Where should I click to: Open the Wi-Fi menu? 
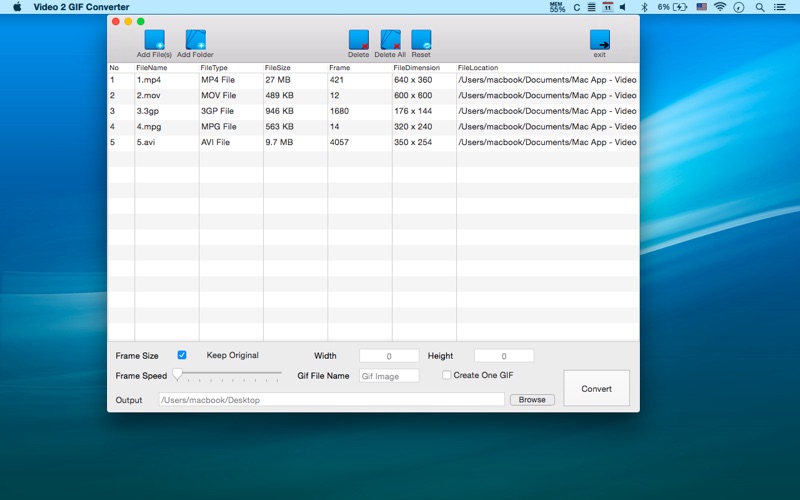coord(720,7)
